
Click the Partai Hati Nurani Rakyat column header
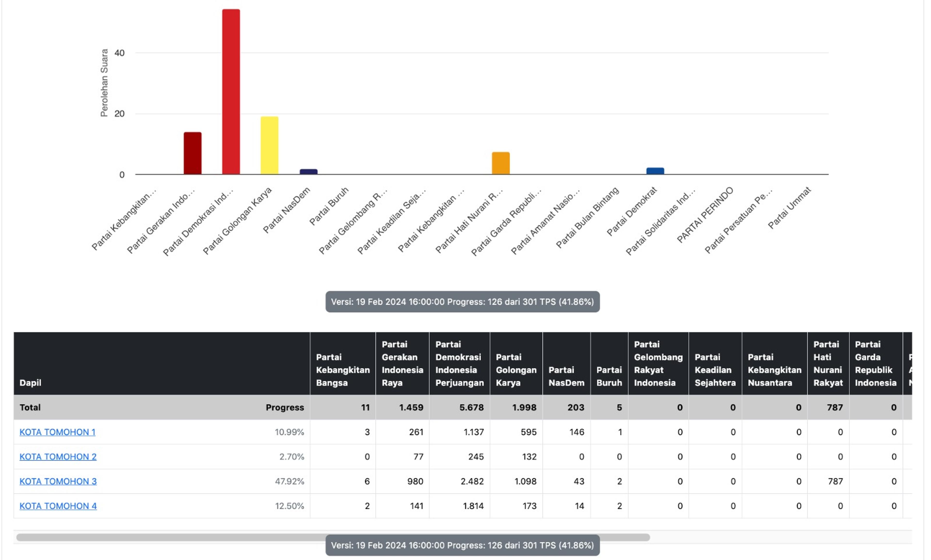828,363
